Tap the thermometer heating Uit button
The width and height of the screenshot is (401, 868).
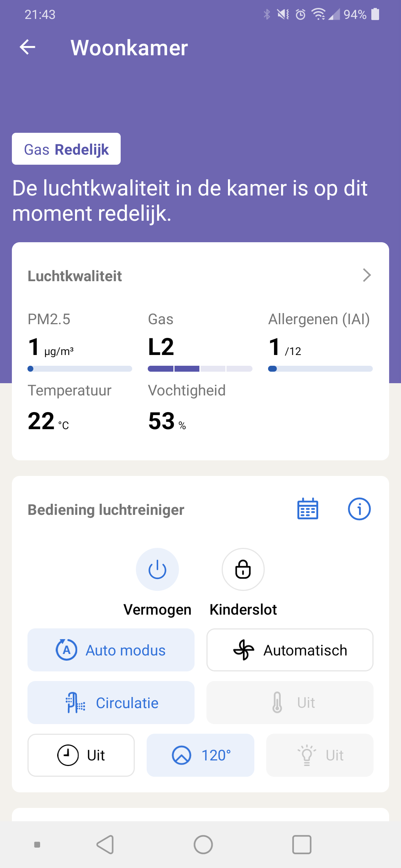pyautogui.click(x=290, y=703)
